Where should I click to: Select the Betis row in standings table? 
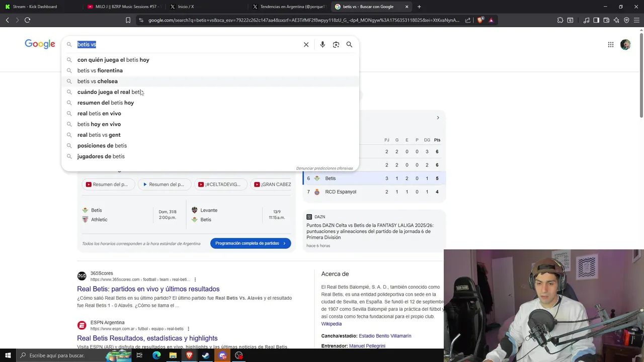(374, 178)
